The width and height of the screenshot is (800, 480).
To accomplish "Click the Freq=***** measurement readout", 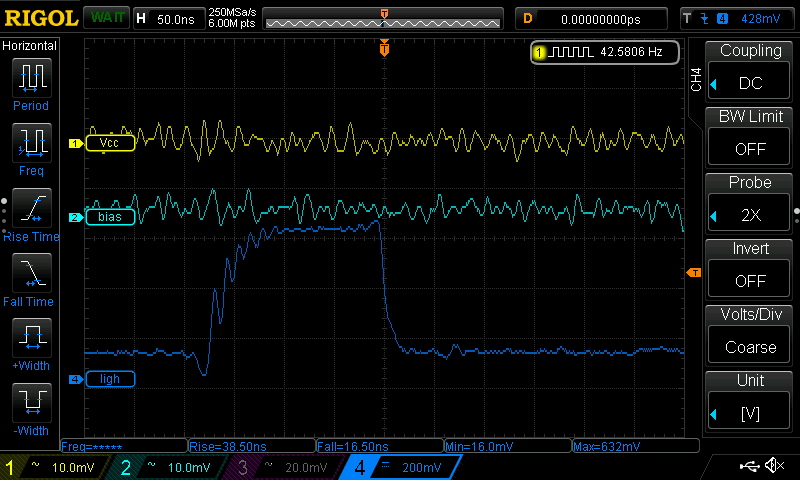I will 124,446.
